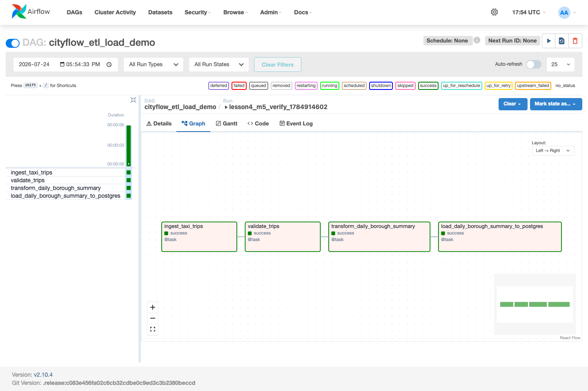
Task: Open Cluster Activity in the navbar
Action: point(115,12)
